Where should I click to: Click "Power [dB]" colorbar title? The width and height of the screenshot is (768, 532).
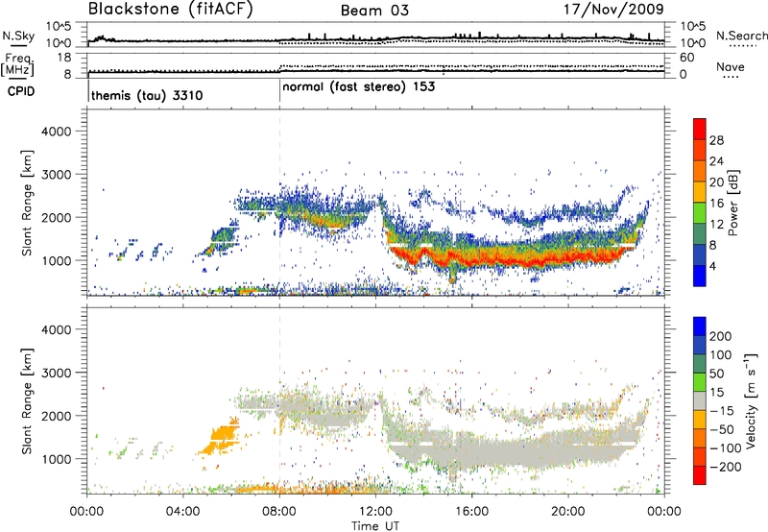[733, 203]
